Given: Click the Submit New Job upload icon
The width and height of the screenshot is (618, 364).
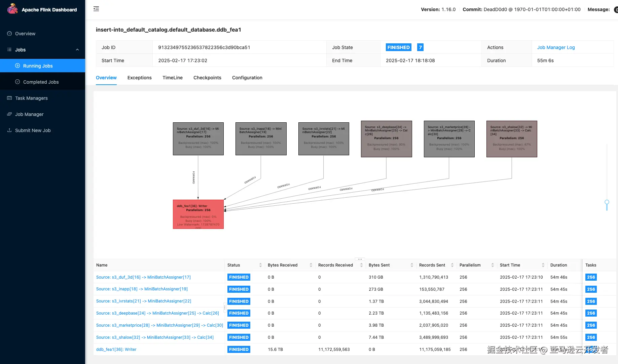Looking at the screenshot, I should tap(9, 130).
